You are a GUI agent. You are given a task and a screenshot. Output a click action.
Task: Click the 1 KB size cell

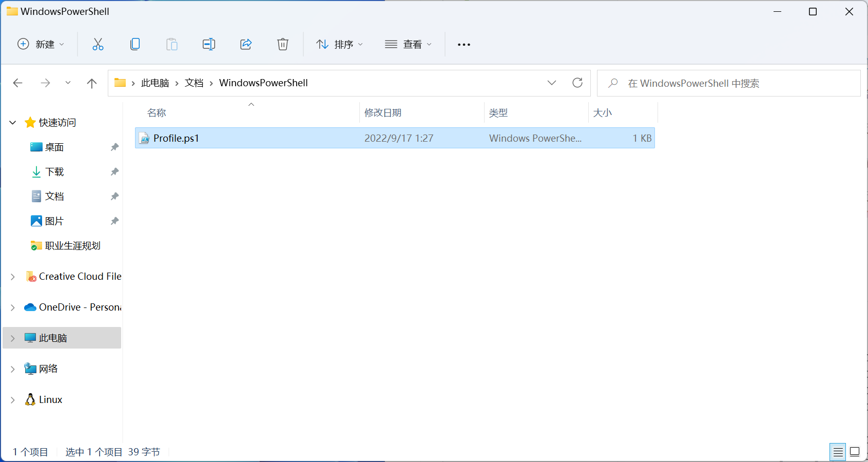click(642, 138)
